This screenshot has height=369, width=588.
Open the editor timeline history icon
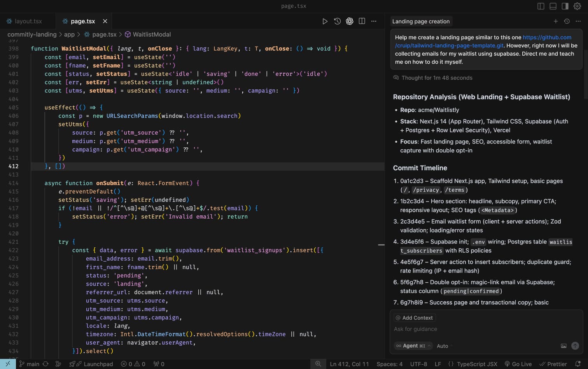coord(337,21)
